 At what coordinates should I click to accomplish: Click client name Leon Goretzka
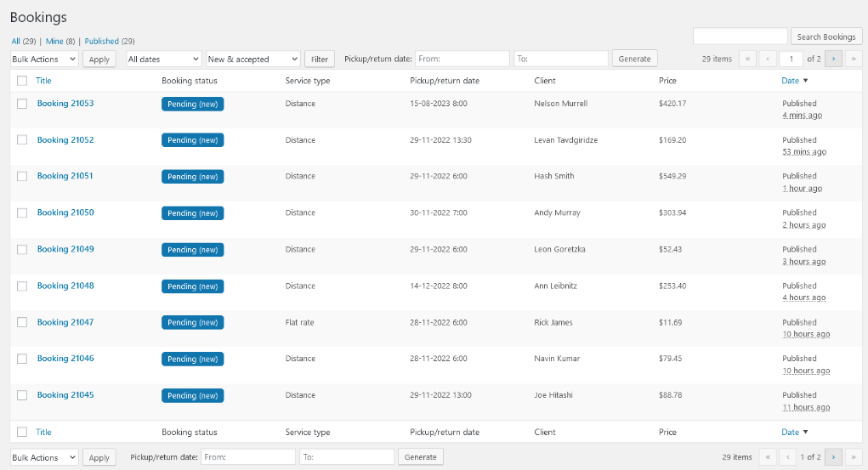(559, 249)
